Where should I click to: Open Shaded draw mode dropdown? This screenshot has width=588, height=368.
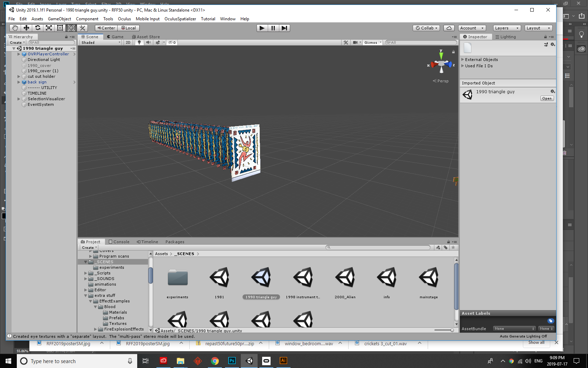(x=101, y=42)
